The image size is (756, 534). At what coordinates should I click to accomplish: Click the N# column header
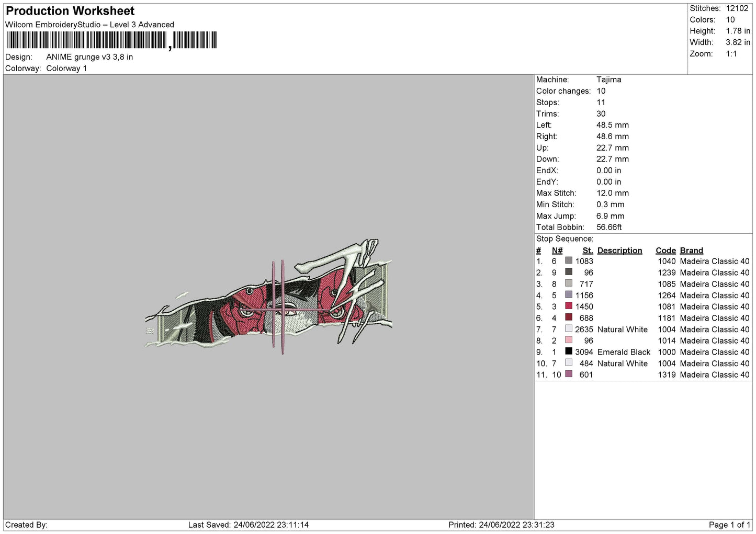pyautogui.click(x=557, y=251)
